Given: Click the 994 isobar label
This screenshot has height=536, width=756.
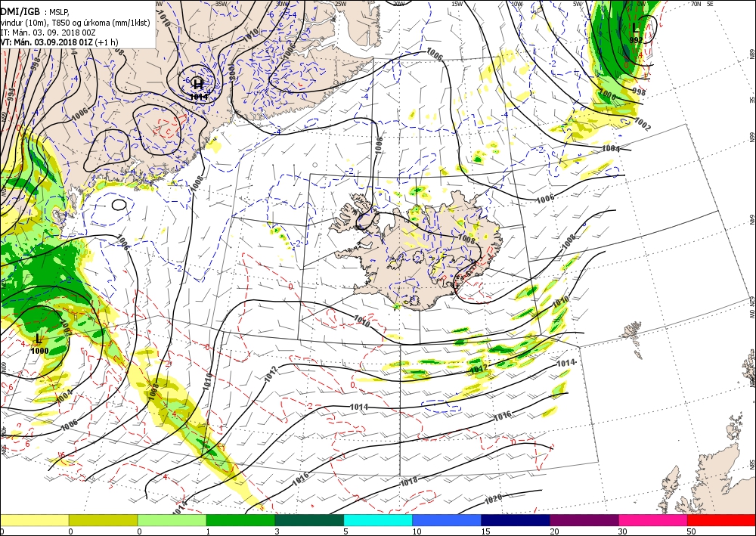Looking at the screenshot, I should [x=11, y=93].
